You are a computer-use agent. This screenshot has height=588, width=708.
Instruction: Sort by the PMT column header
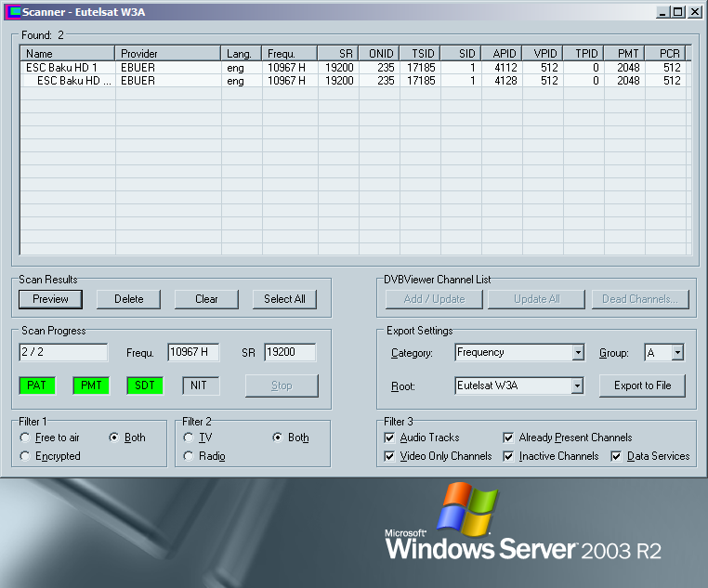click(x=624, y=53)
